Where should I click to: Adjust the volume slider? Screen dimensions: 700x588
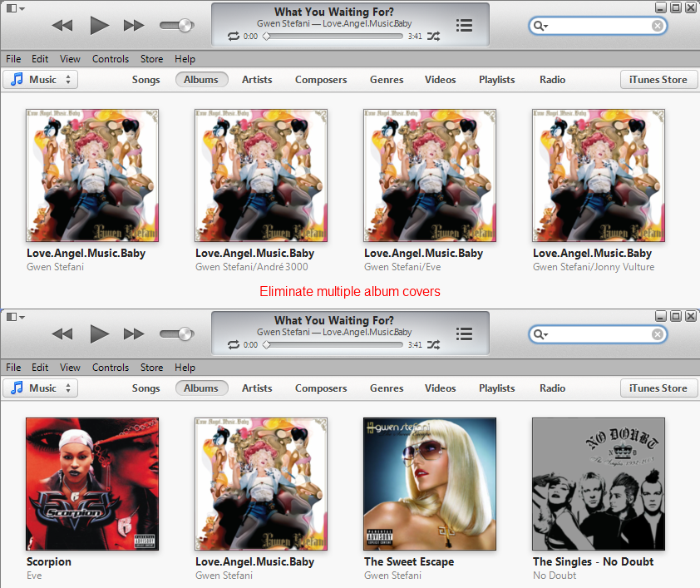coord(176,25)
